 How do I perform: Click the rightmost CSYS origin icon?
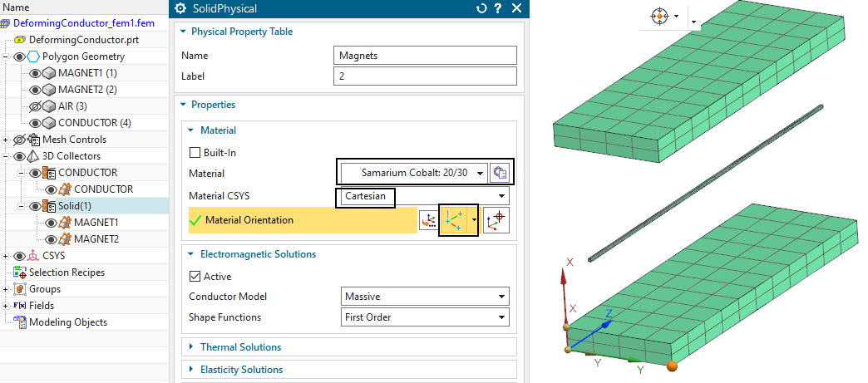click(x=496, y=220)
